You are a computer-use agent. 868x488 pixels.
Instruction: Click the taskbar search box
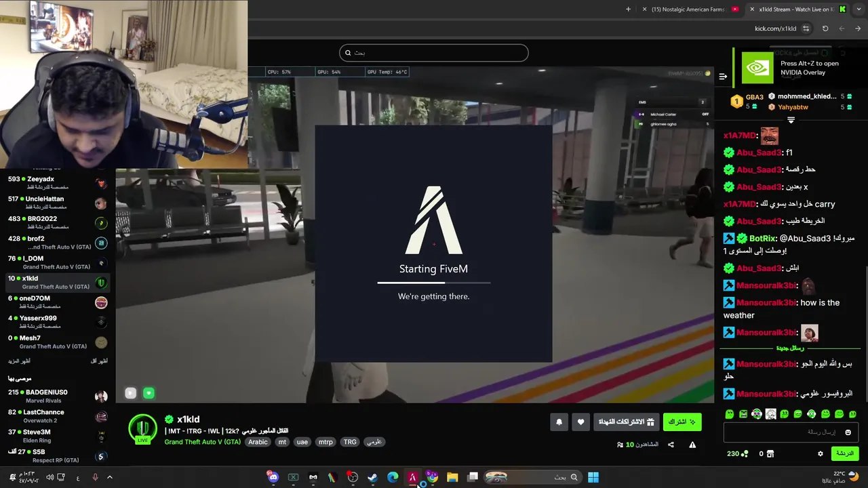[533, 477]
